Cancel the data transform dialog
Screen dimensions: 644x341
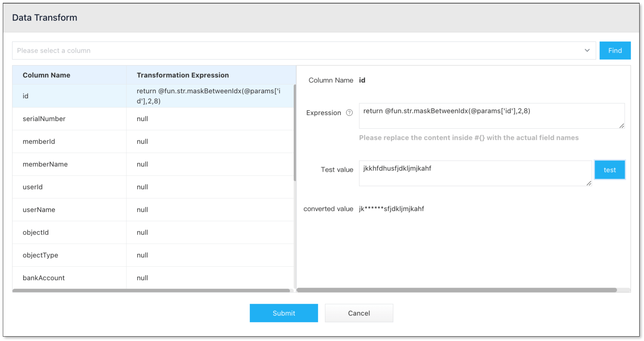[359, 313]
